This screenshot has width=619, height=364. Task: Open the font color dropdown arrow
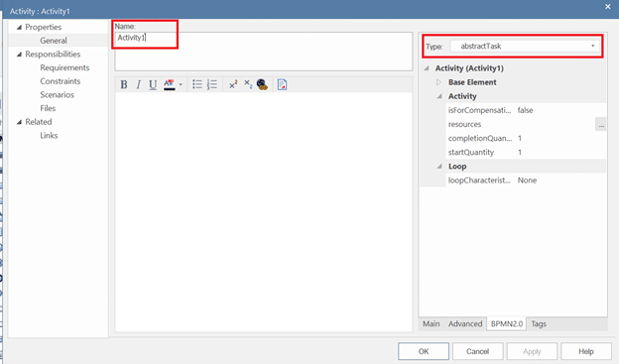(x=181, y=84)
